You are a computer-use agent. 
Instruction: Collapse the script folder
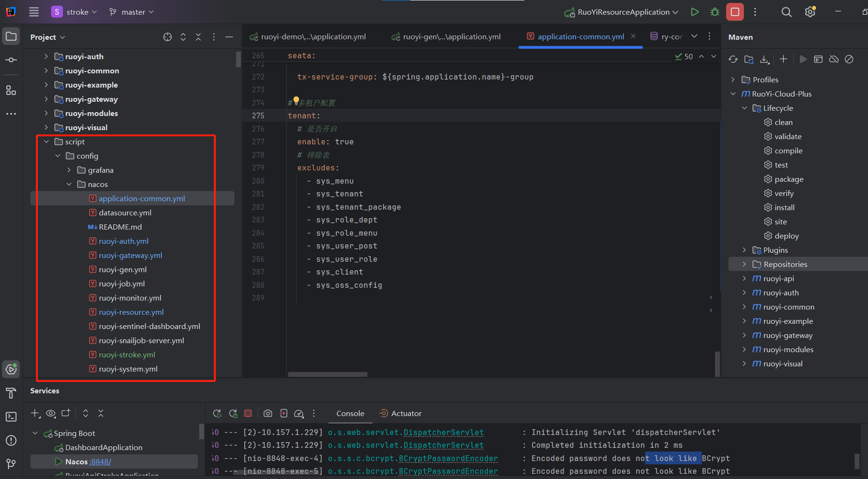(x=46, y=142)
